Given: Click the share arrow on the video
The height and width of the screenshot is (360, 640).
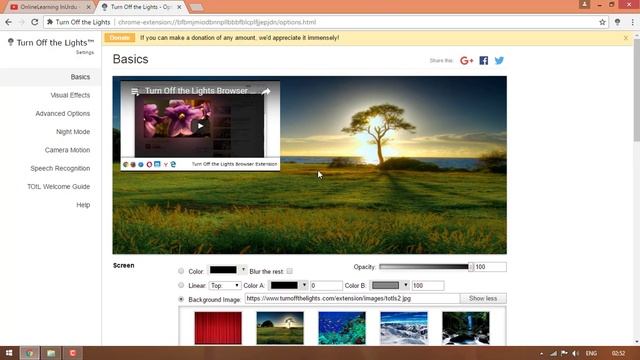Looking at the screenshot, I should [266, 91].
